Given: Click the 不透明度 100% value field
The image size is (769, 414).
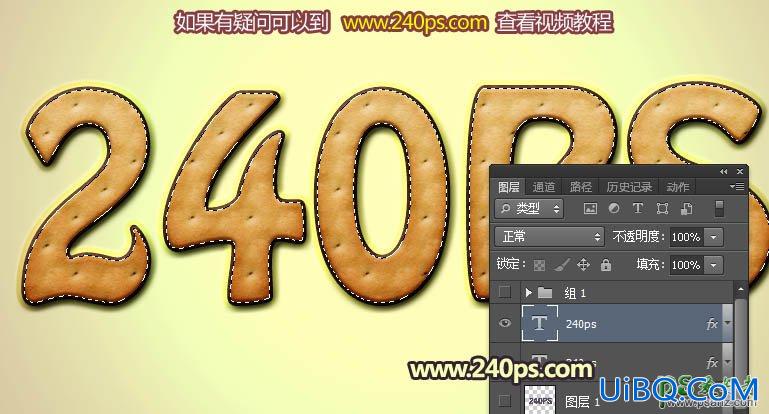Looking at the screenshot, I should pos(686,237).
